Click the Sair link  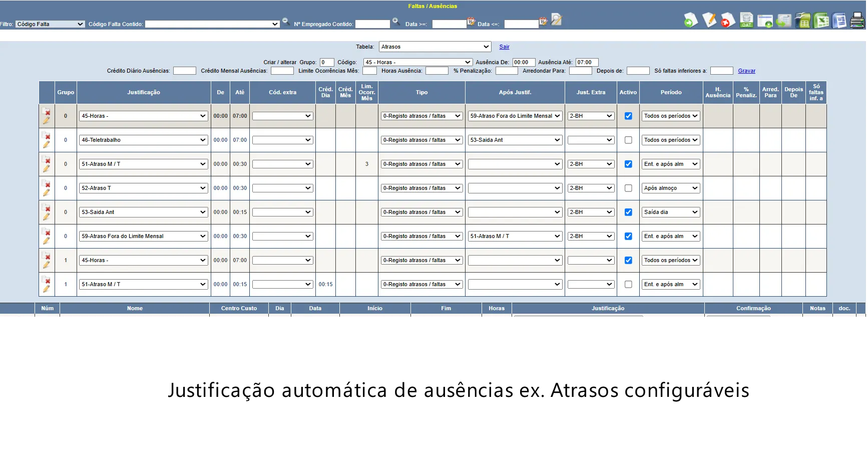504,47
